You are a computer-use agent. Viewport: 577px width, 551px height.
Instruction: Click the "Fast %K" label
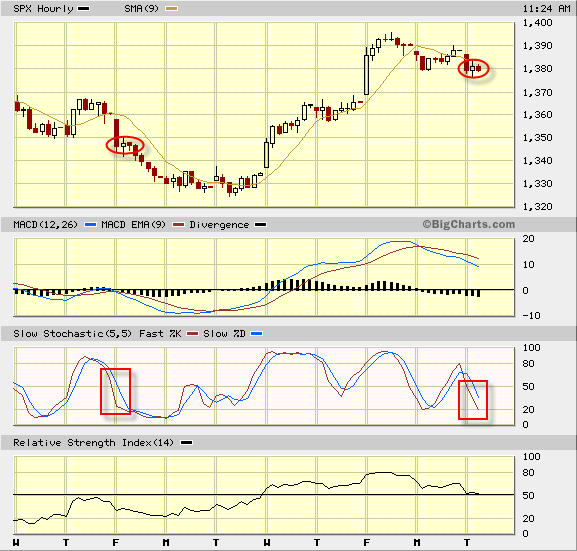(160, 333)
